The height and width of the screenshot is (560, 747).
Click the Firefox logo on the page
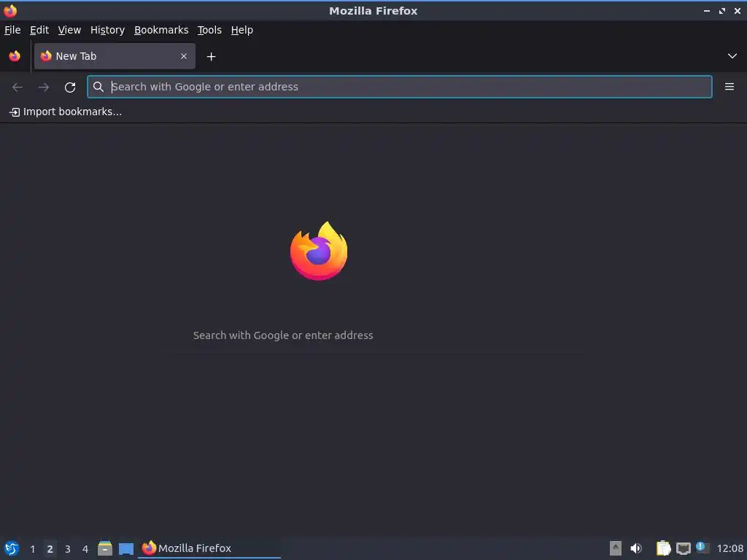tap(319, 251)
